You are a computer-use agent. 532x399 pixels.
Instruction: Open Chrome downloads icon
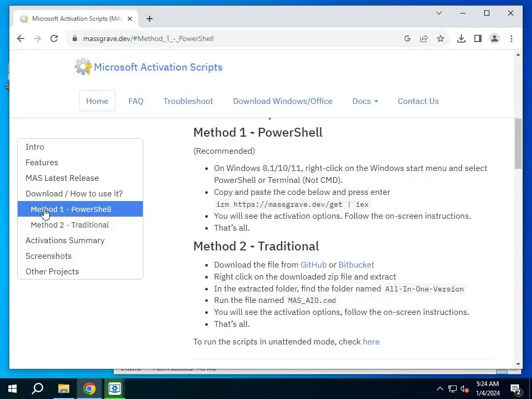[461, 38]
